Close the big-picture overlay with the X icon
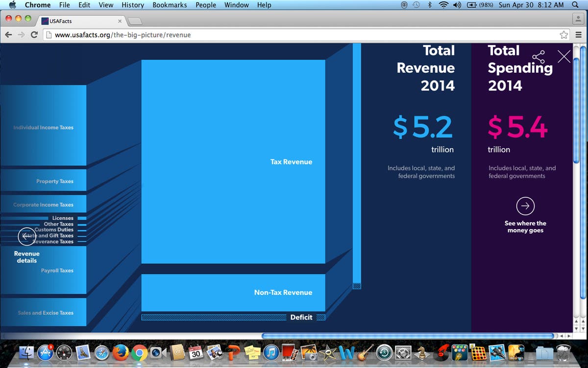The height and width of the screenshot is (368, 588). click(564, 56)
